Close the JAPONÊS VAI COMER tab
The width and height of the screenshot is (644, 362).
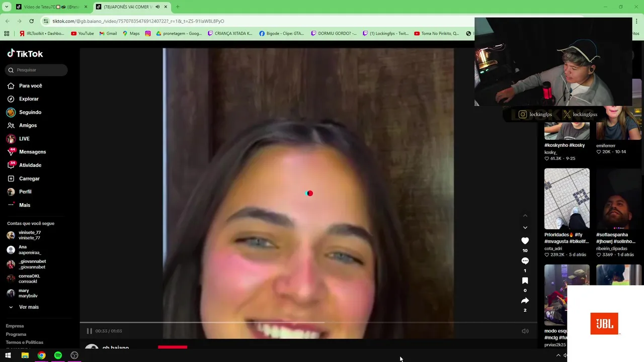coord(166,7)
